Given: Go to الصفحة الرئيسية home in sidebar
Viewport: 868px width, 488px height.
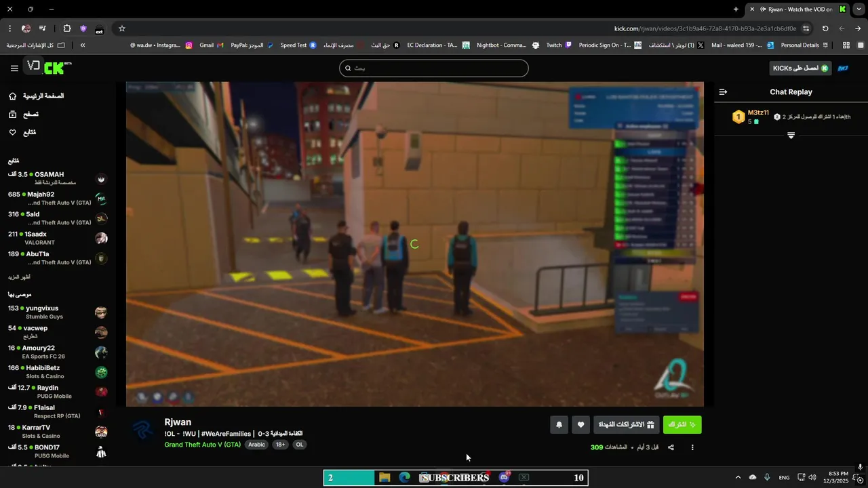Looking at the screenshot, I should pos(37,96).
